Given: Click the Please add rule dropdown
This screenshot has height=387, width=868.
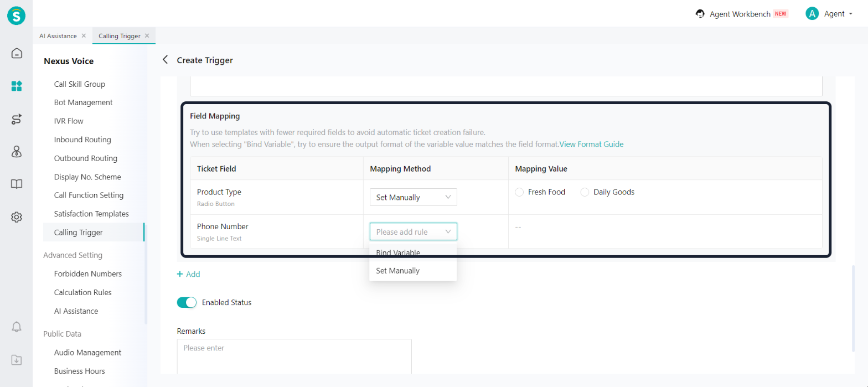Looking at the screenshot, I should pyautogui.click(x=414, y=232).
